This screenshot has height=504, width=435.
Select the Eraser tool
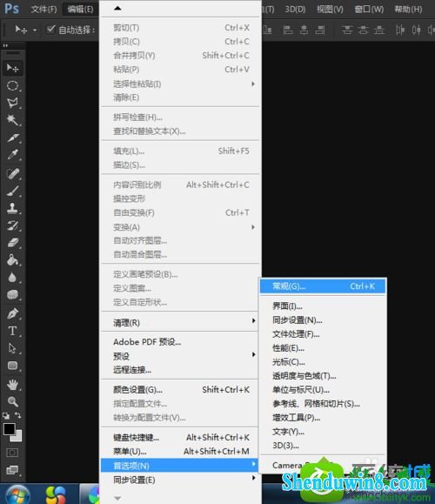tap(12, 243)
